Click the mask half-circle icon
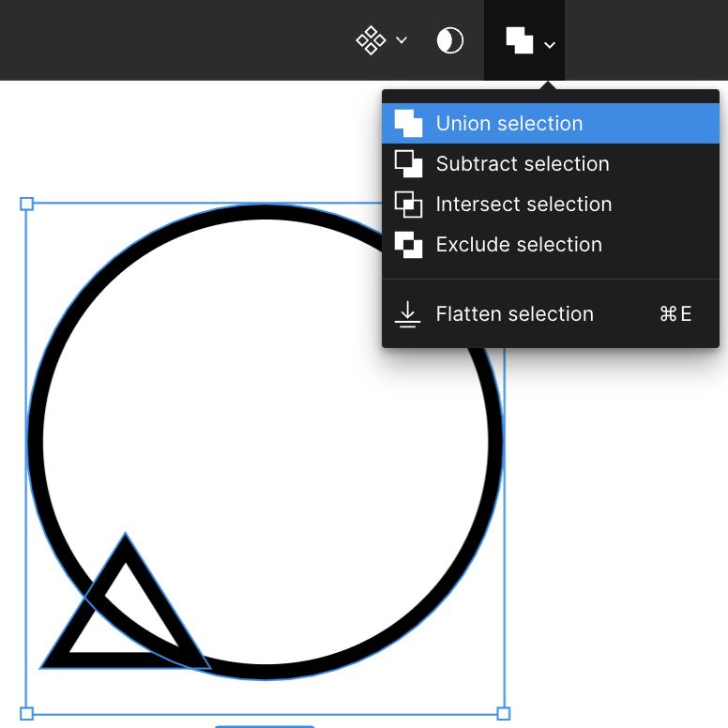The image size is (728, 728). (450, 40)
